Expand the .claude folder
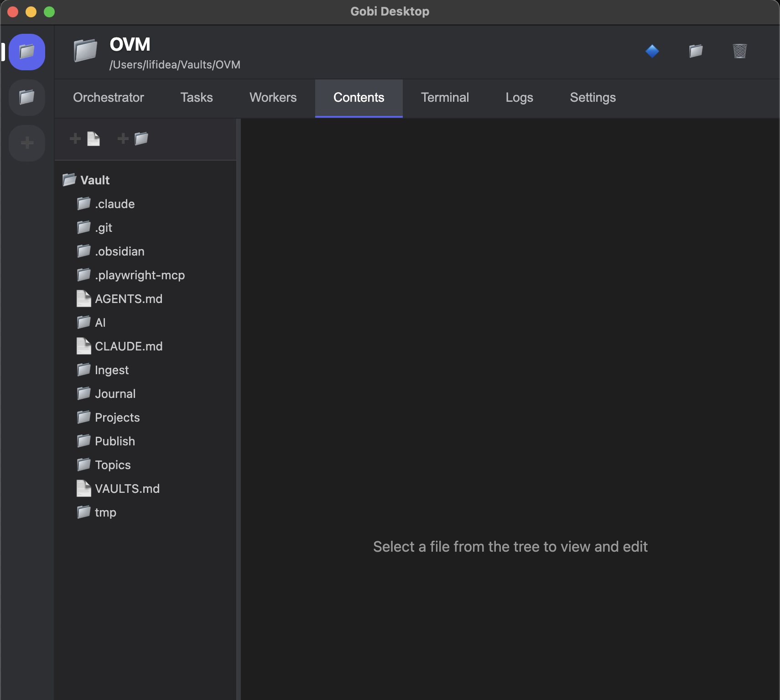The height and width of the screenshot is (700, 780). tap(114, 204)
